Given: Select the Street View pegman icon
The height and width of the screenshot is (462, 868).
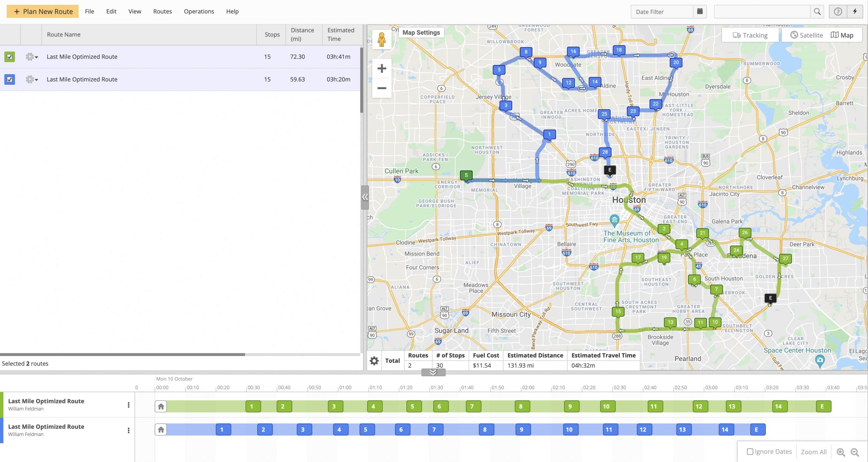Looking at the screenshot, I should point(382,39).
